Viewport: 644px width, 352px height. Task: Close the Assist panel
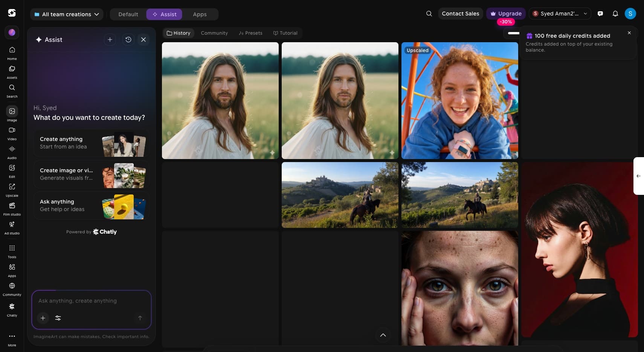point(143,40)
